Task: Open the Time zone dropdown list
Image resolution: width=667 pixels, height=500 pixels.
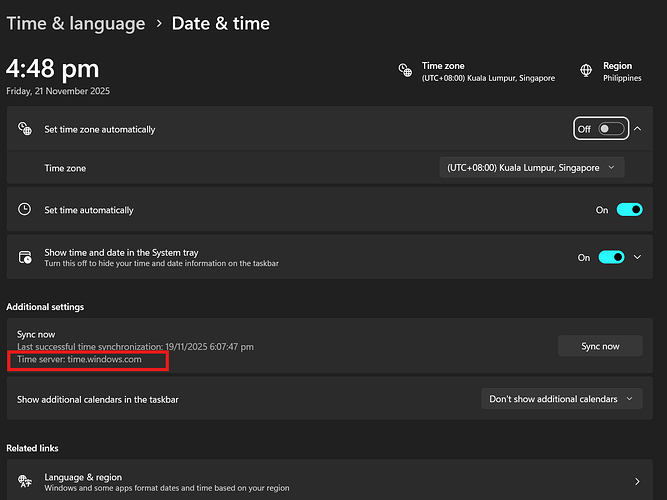Action: 532,168
